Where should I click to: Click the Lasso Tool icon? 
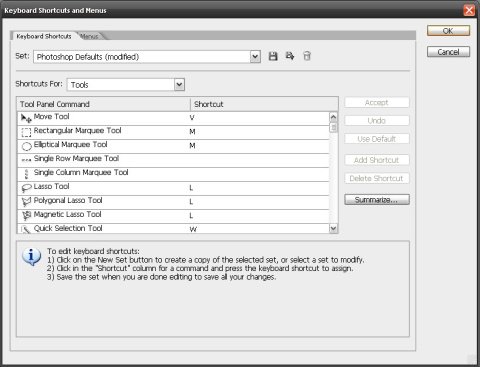[26, 188]
